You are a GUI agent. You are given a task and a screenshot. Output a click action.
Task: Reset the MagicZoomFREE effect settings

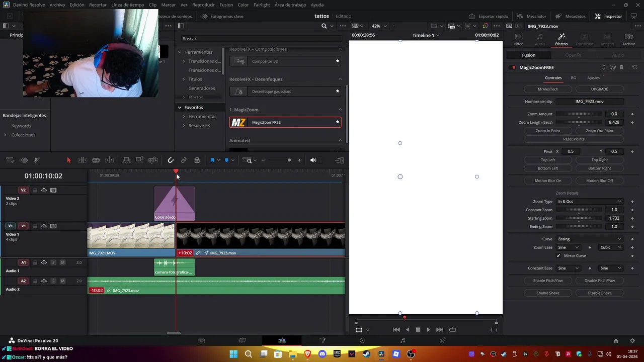(x=635, y=67)
